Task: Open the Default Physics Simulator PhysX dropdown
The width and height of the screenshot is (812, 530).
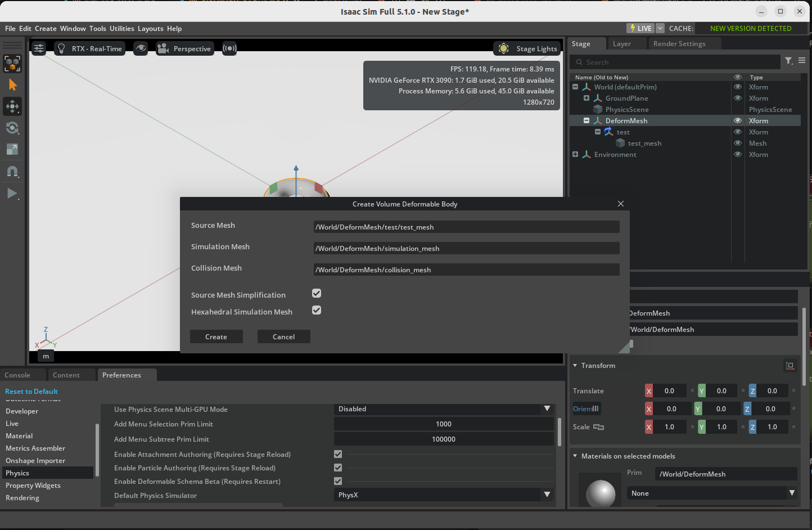Action: [x=444, y=495]
